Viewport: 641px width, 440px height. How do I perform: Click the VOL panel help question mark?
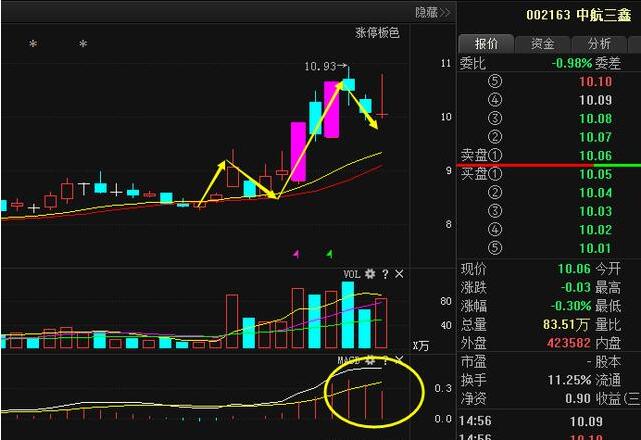[x=385, y=274]
